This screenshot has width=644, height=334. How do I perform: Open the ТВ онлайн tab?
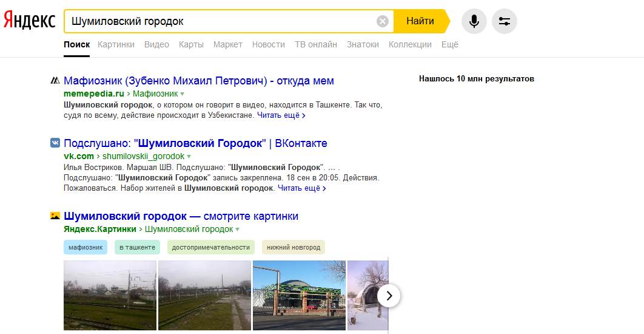coord(316,44)
